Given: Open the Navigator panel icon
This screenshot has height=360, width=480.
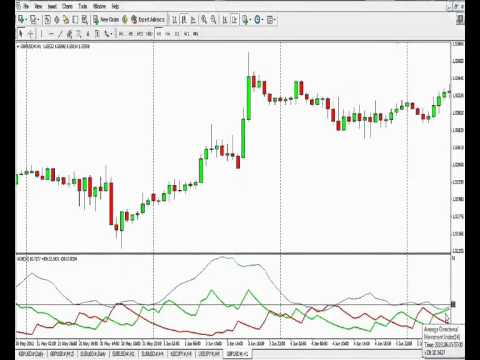Looking at the screenshot, I should 66,20.
